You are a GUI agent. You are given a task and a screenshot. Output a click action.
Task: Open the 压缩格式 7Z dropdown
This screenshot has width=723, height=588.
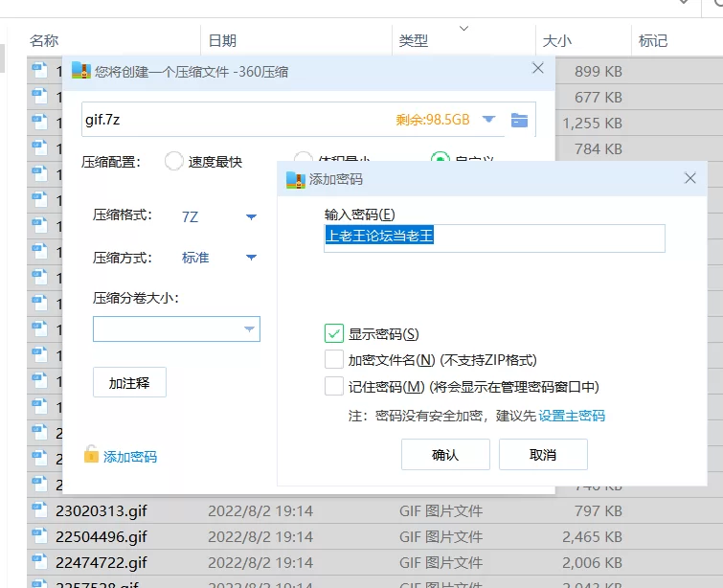(x=251, y=216)
